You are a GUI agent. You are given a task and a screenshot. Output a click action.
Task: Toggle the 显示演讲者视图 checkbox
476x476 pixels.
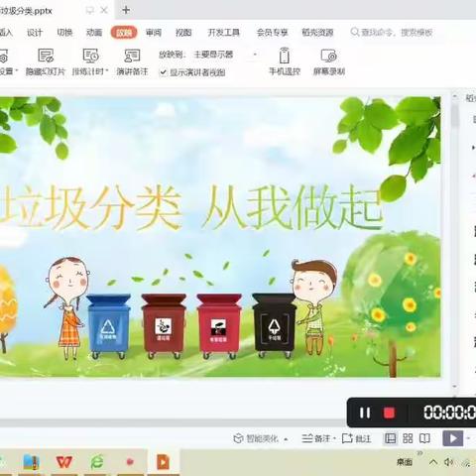[163, 72]
